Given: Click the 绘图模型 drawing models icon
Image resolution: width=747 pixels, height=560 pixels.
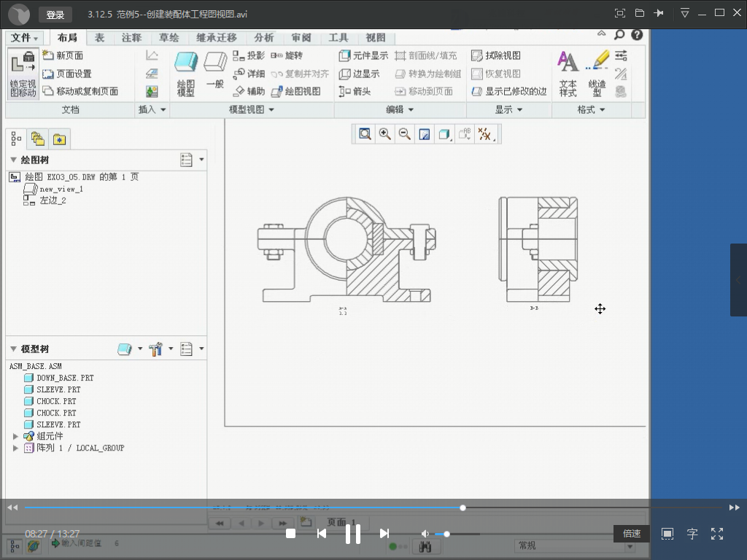Looking at the screenshot, I should 186,74.
